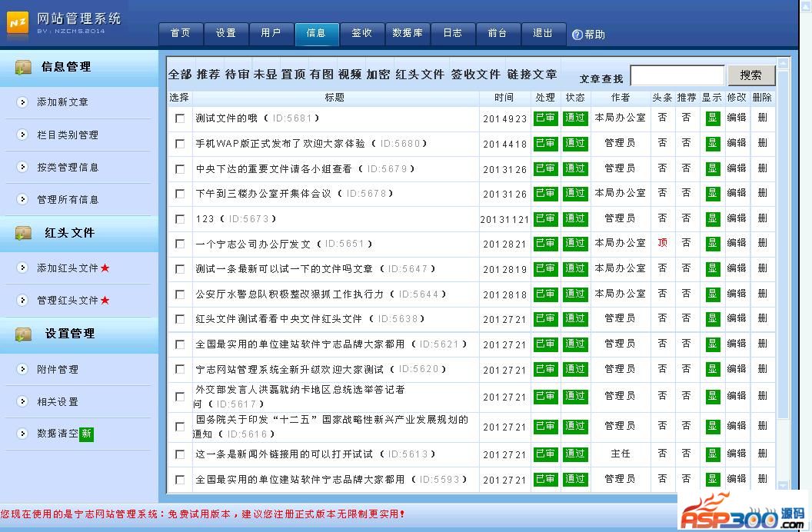Screen dimensions: 812x532
Task: Tick checkbox for 国务院关于印发 article
Action: pyautogui.click(x=180, y=427)
